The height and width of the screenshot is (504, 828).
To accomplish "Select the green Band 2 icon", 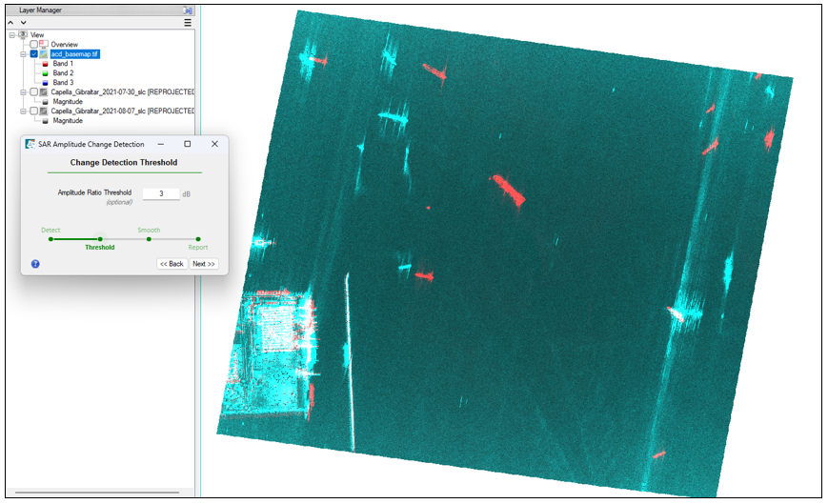I will (44, 73).
